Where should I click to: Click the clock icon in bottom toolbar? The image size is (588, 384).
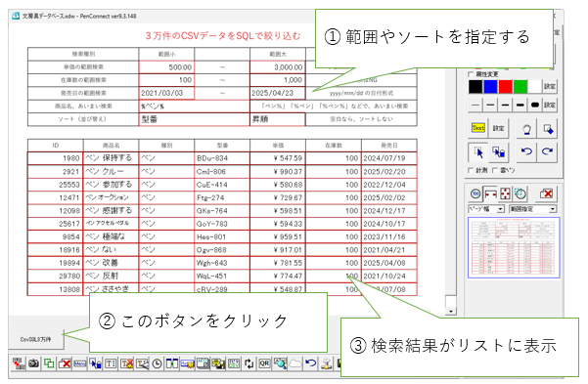[x=157, y=363]
